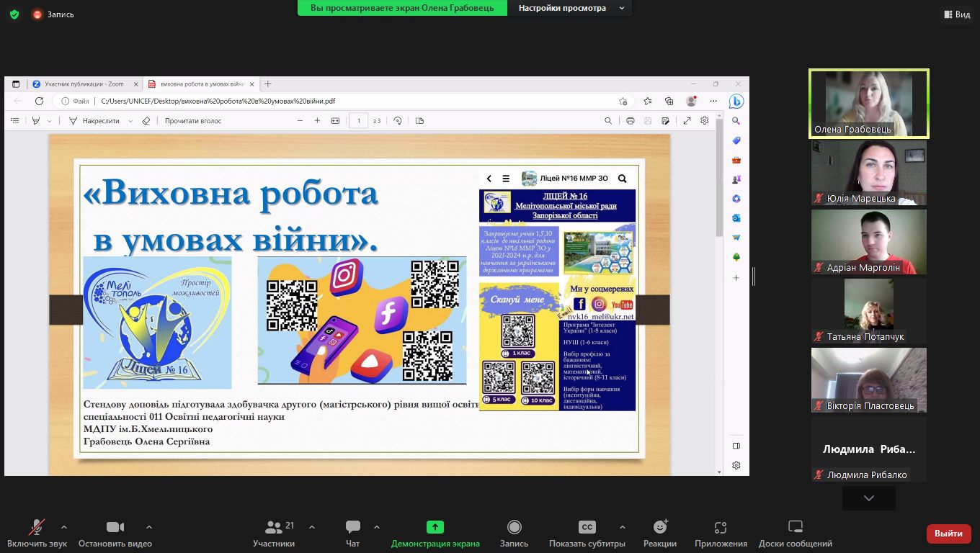The image size is (980, 553).
Task: Open the Reactions menu
Action: (660, 533)
